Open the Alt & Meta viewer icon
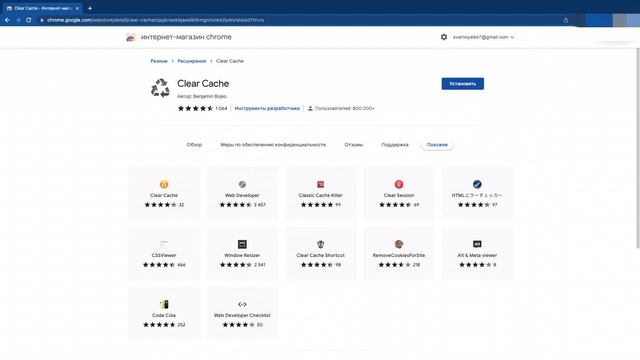 click(x=477, y=244)
